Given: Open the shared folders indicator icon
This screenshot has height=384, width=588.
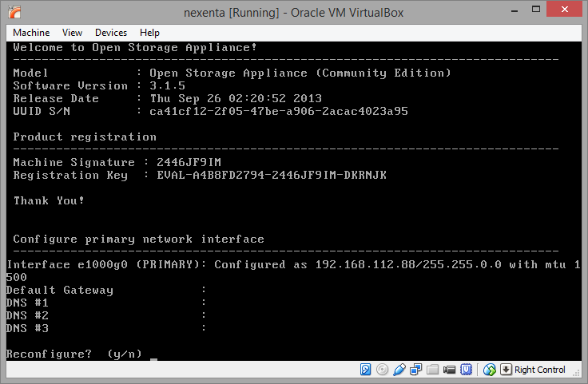Looking at the screenshot, I should [432, 370].
